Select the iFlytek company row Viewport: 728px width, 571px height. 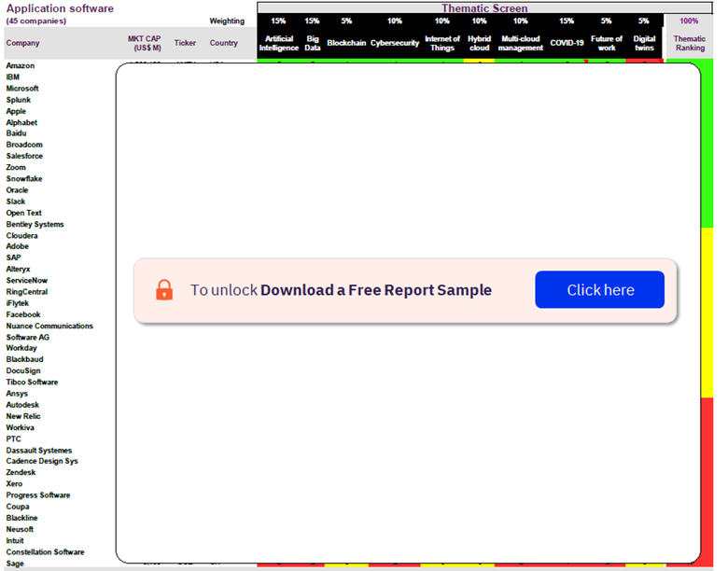click(18, 303)
